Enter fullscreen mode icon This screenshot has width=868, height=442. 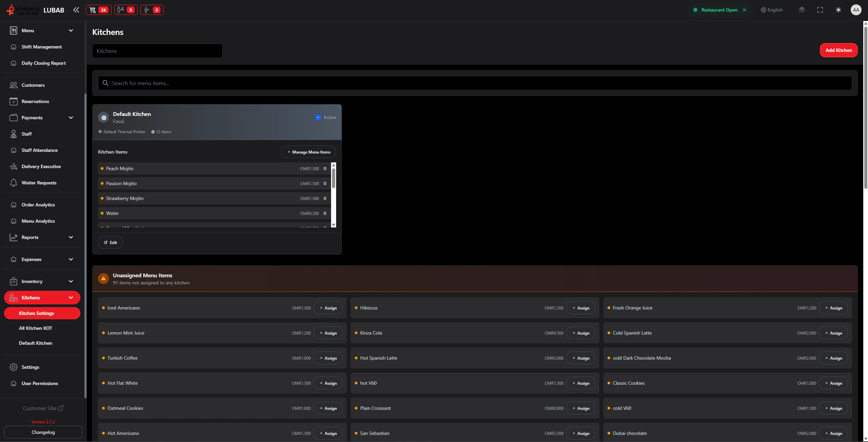click(820, 10)
